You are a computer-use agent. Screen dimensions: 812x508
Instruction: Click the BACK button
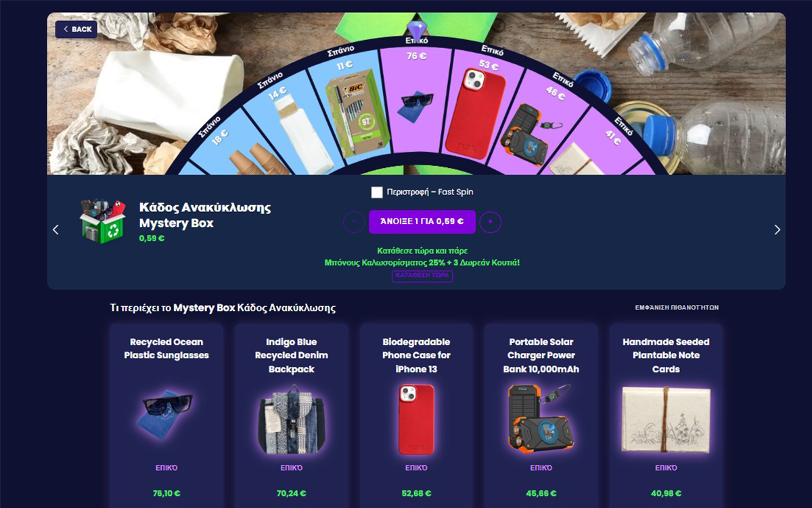coord(76,29)
